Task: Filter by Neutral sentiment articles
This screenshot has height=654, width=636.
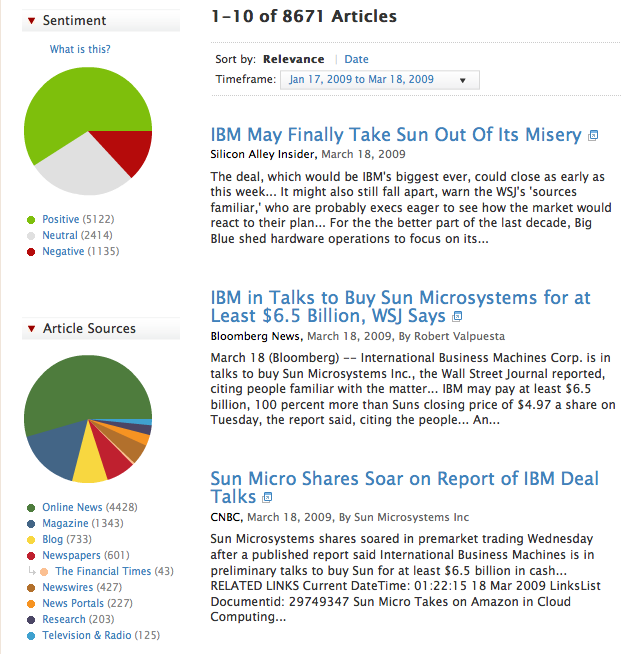Action: 61,236
